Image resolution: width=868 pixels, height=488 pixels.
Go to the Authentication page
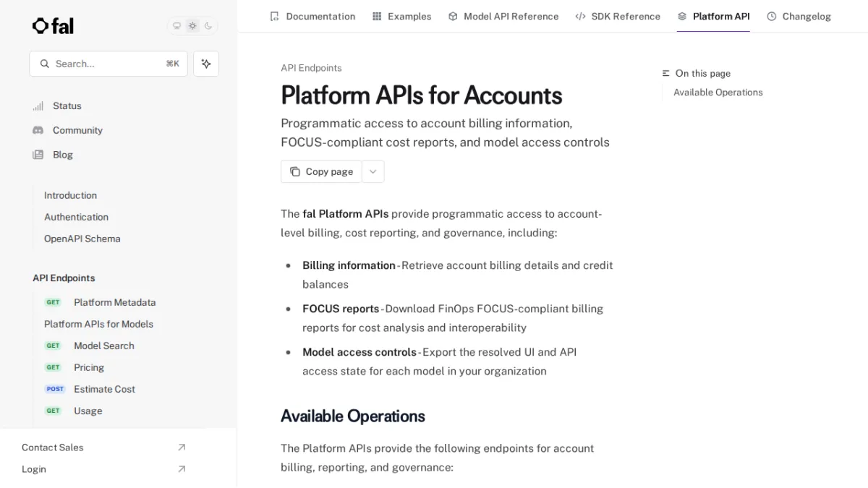point(76,217)
